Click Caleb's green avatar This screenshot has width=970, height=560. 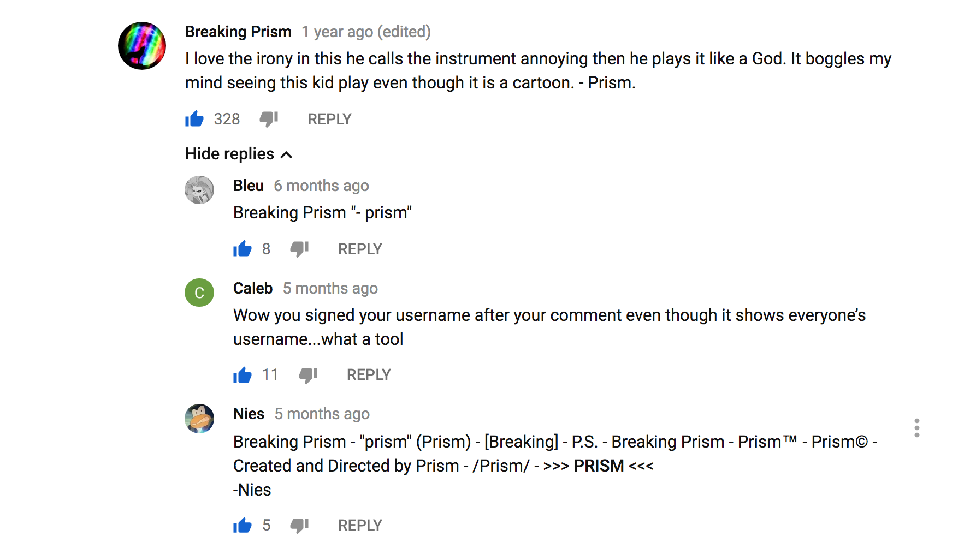tap(199, 293)
